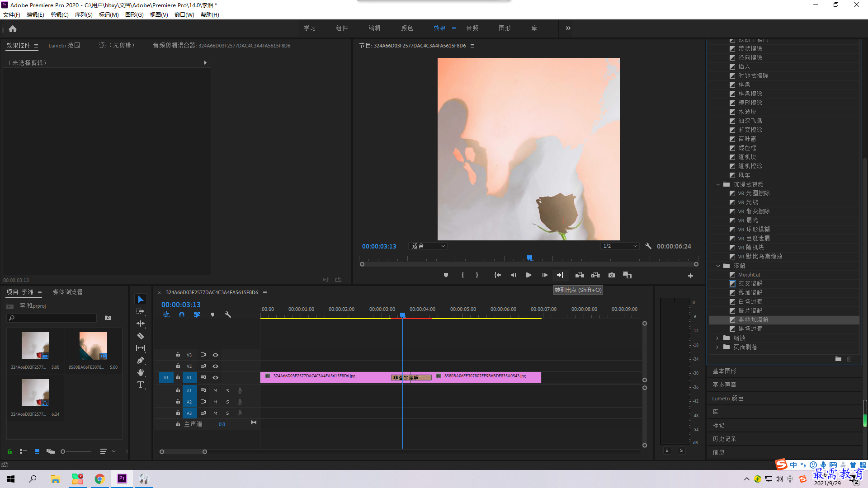
Task: Toggle linked selection in timeline
Action: click(197, 314)
